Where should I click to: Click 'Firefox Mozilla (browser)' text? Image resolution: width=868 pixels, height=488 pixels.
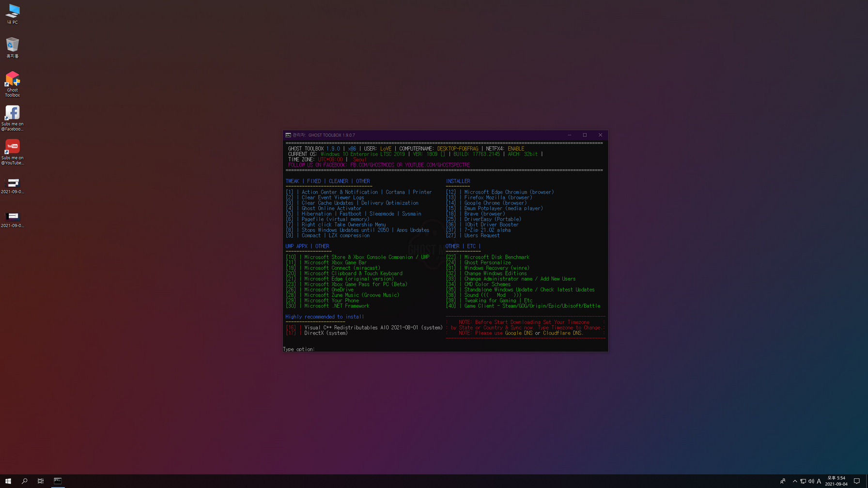[x=498, y=198]
